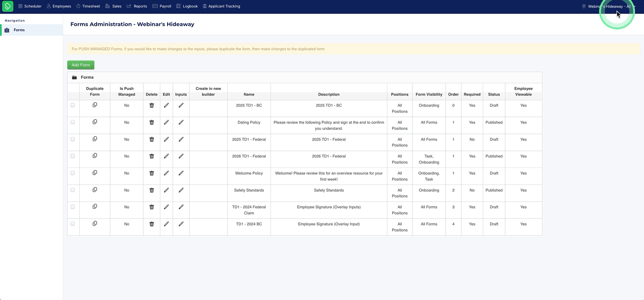Edit the TD1 - 2024 Federal Claim form

tap(166, 207)
